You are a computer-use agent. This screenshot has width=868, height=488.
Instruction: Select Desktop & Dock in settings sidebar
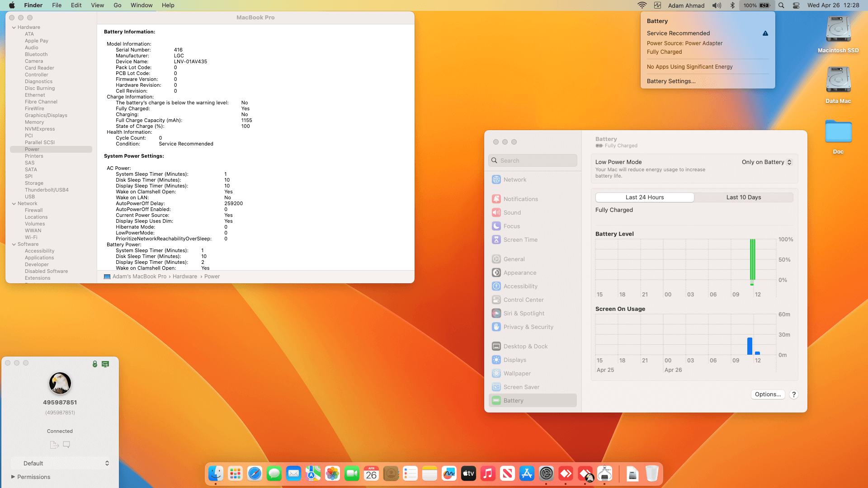point(533,346)
